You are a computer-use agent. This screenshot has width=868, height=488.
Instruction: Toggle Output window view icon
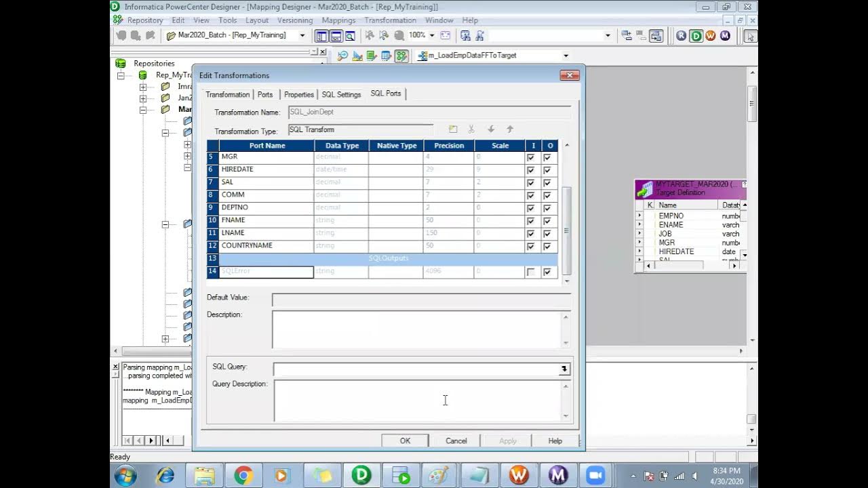pos(336,36)
